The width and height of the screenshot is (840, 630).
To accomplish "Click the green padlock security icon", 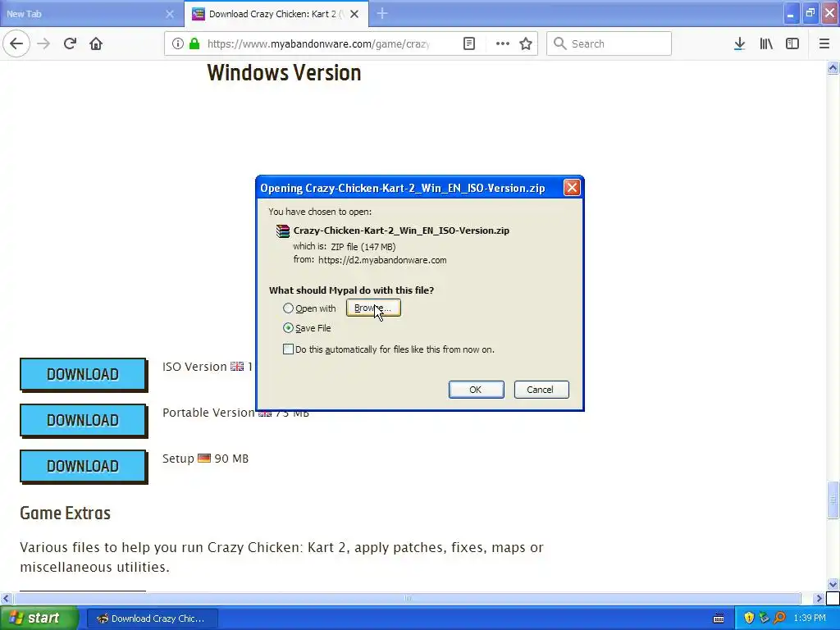I will 194,43.
